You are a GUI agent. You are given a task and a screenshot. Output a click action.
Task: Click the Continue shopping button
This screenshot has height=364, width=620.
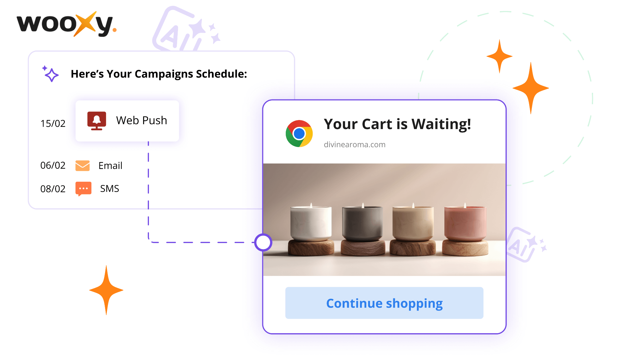384,303
